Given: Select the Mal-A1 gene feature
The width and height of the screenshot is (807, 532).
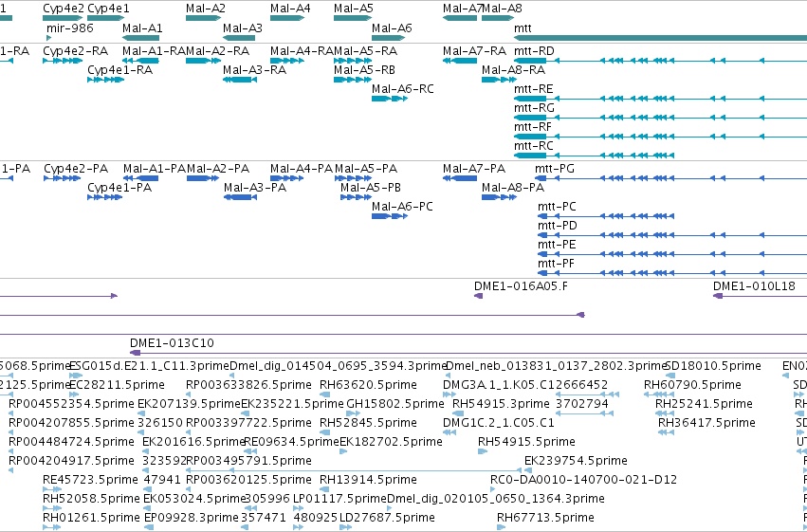Looking at the screenshot, I should (140, 37).
